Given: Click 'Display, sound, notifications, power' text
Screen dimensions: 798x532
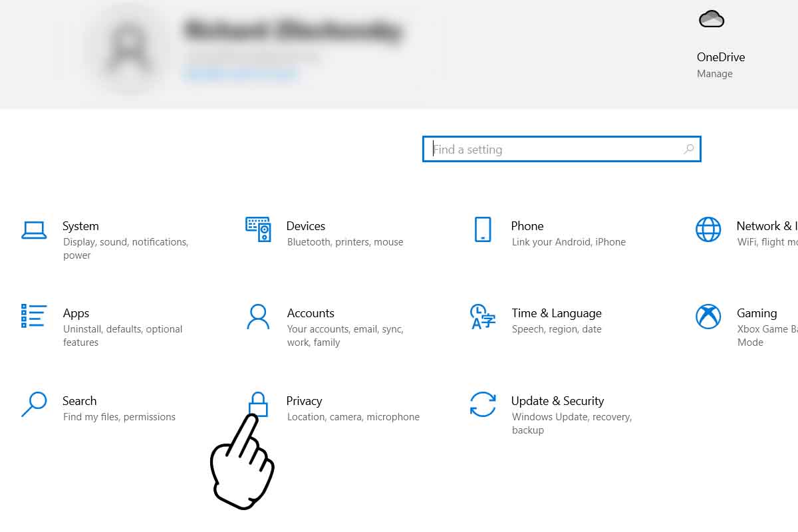Looking at the screenshot, I should (x=126, y=249).
